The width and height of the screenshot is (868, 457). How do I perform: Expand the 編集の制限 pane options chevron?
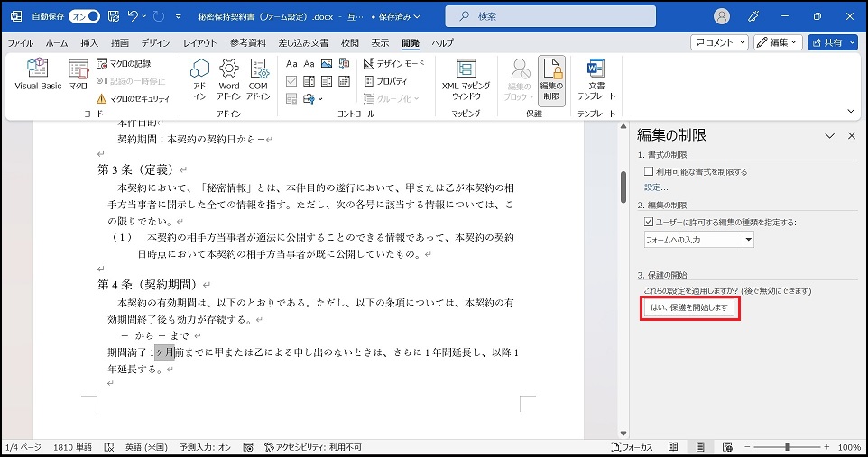[x=829, y=135]
